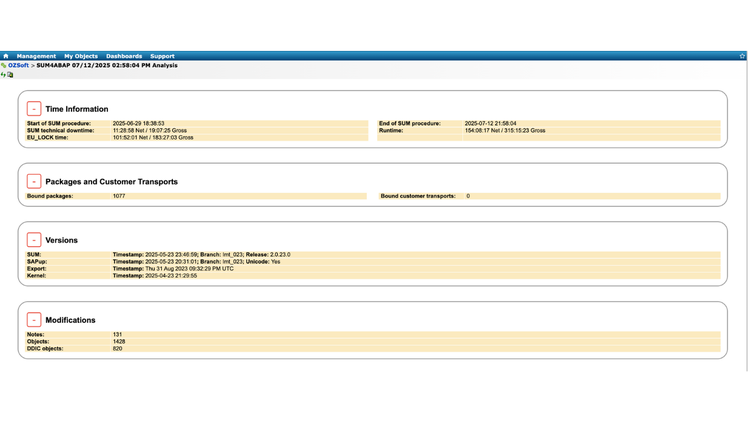Click the Notes value 131

pyautogui.click(x=117, y=334)
